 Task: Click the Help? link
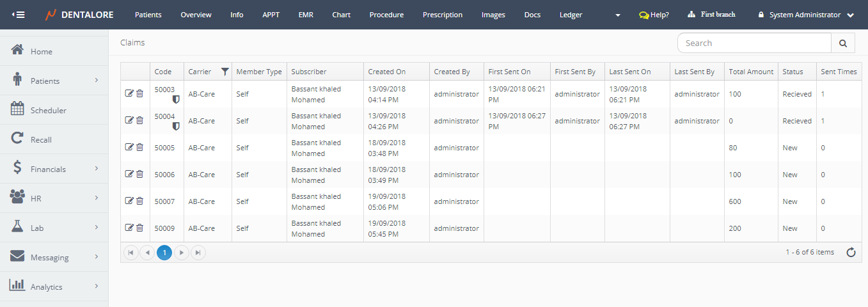click(654, 15)
